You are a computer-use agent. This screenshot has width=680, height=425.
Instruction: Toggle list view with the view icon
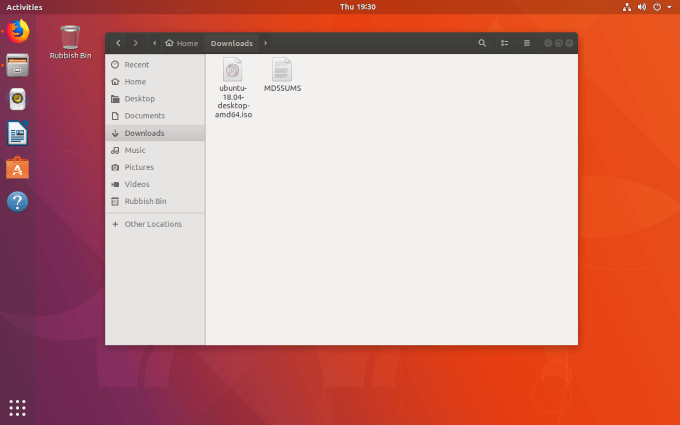click(504, 43)
